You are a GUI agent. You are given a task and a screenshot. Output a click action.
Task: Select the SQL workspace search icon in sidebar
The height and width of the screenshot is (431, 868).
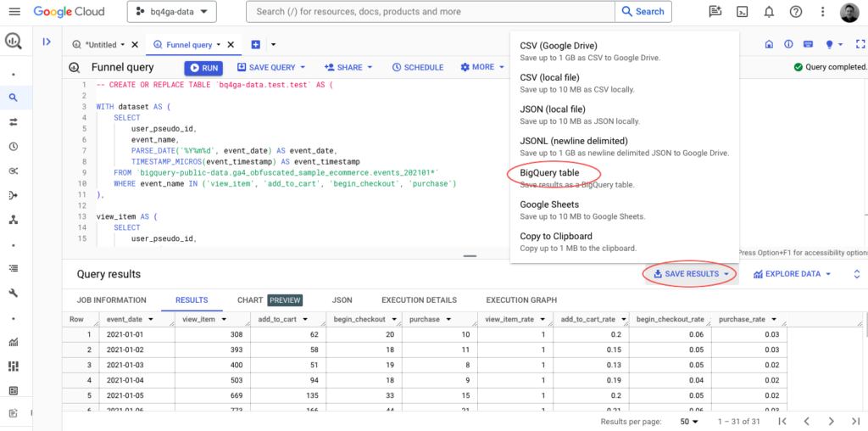coord(14,98)
